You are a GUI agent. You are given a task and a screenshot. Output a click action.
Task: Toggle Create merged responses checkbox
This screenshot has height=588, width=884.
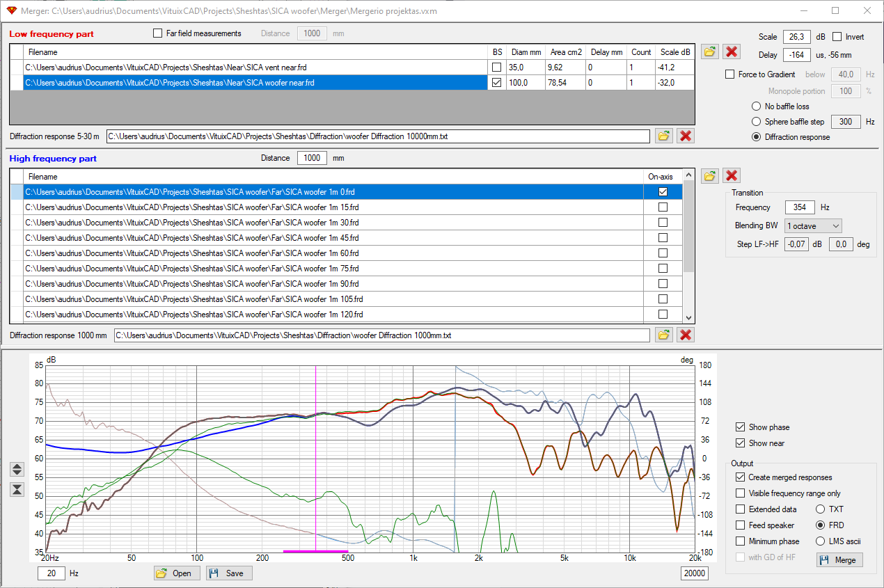(x=740, y=477)
